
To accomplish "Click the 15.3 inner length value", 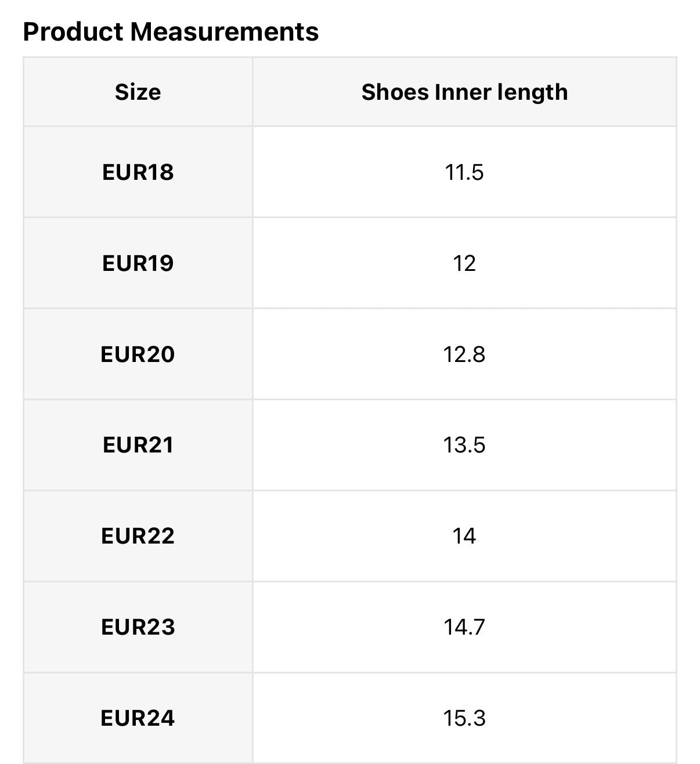I will point(464,718).
